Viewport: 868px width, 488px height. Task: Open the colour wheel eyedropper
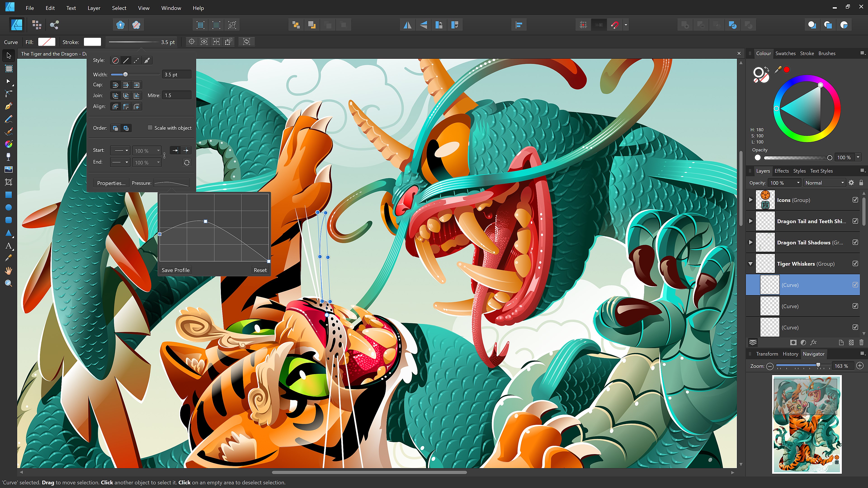778,70
